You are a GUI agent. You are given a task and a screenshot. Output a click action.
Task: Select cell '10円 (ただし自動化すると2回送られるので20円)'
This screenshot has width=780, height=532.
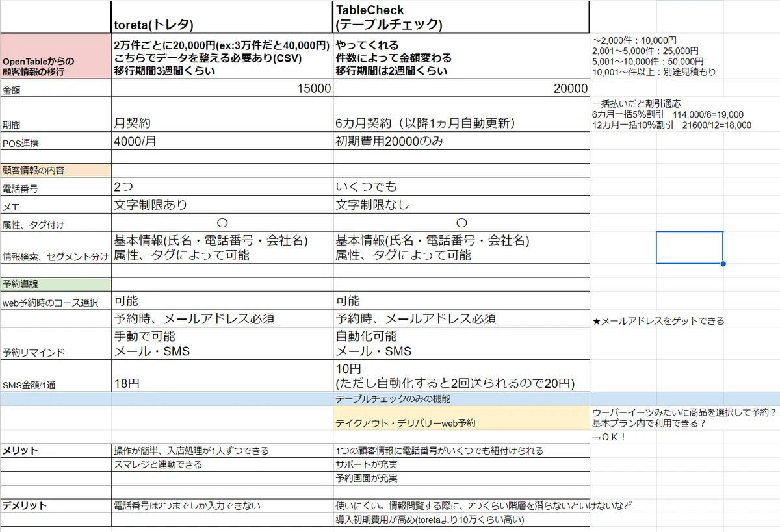pos(461,376)
